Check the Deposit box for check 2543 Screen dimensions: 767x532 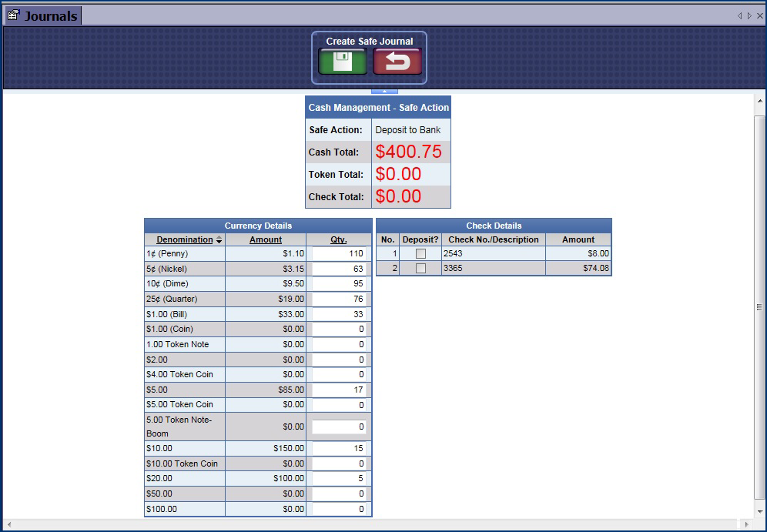click(x=420, y=253)
